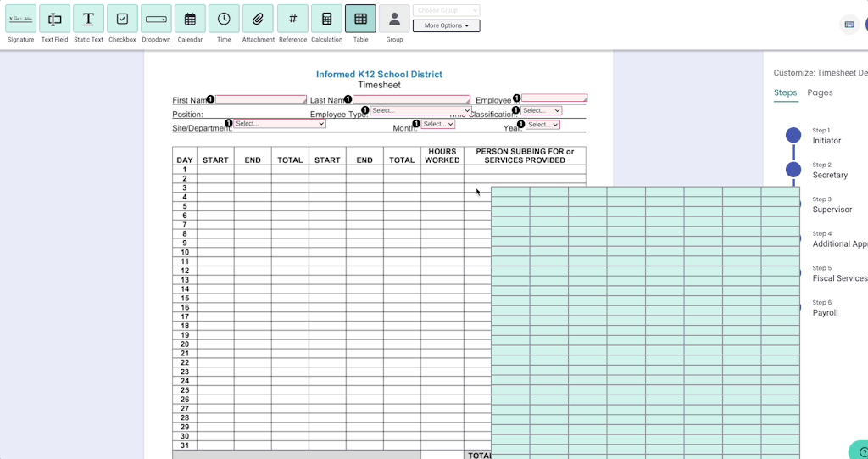The width and height of the screenshot is (868, 459).
Task: Select the Signature field tool
Action: [x=21, y=19]
